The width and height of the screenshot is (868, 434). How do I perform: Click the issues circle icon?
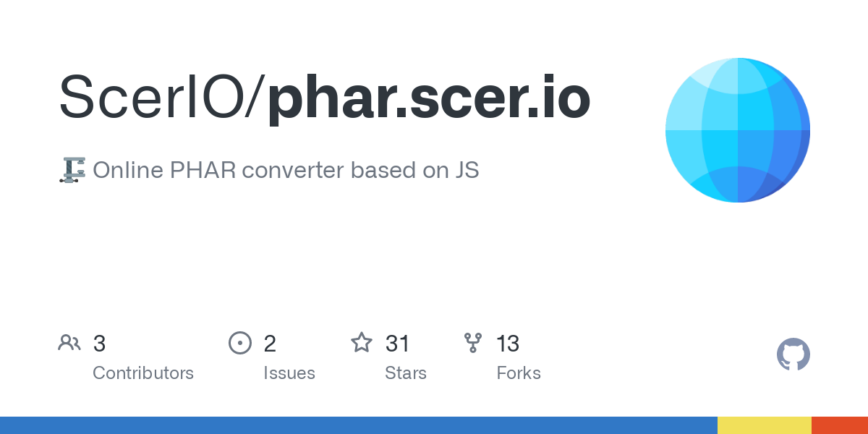239,343
